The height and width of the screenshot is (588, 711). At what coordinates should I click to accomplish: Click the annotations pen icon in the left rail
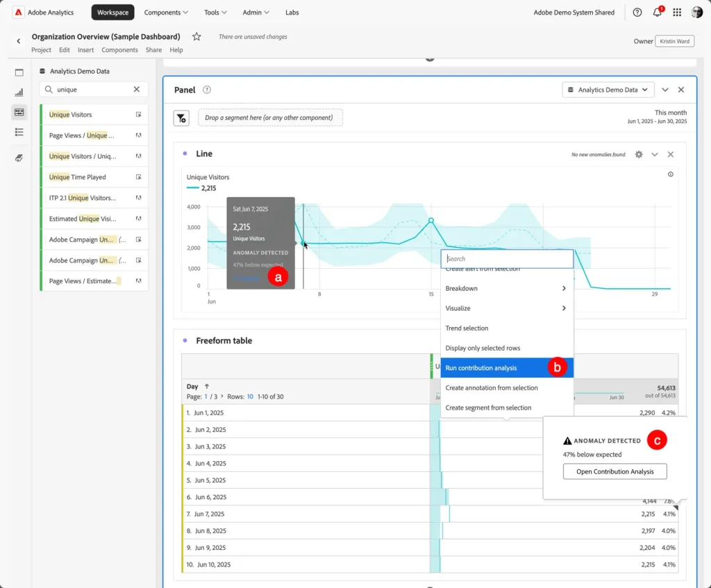[x=19, y=158]
